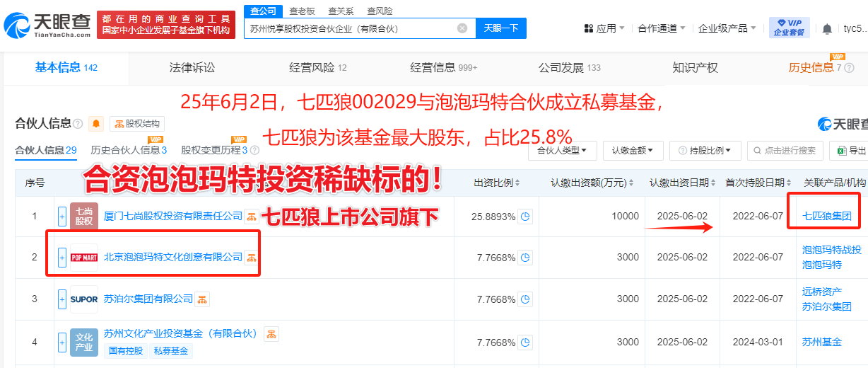Click the VIP enterprise package badge
The image size is (868, 368).
coord(789,28)
